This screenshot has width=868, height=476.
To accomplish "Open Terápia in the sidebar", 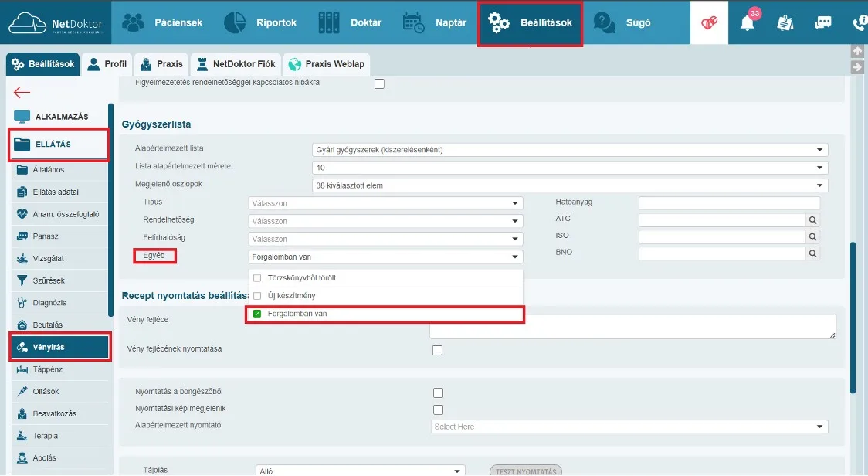I will [x=59, y=436].
